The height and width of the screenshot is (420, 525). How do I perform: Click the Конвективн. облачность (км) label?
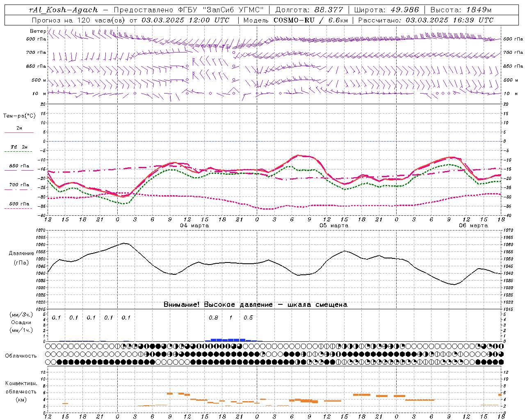point(21,391)
